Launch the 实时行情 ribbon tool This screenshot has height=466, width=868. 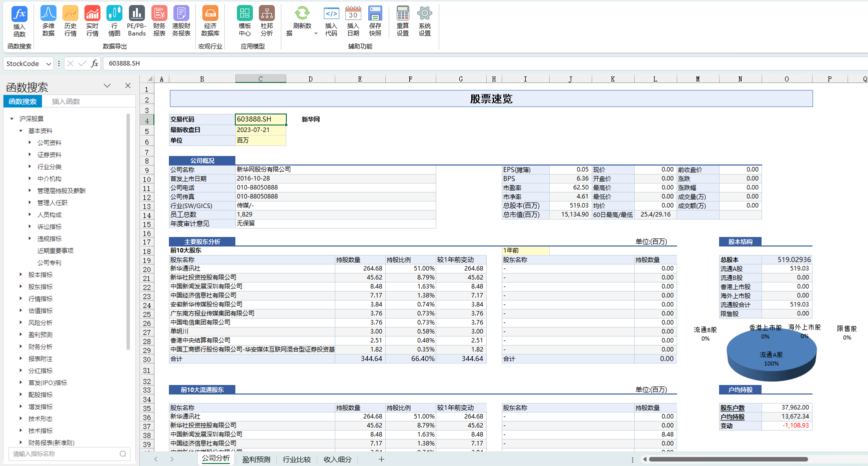pos(92,21)
